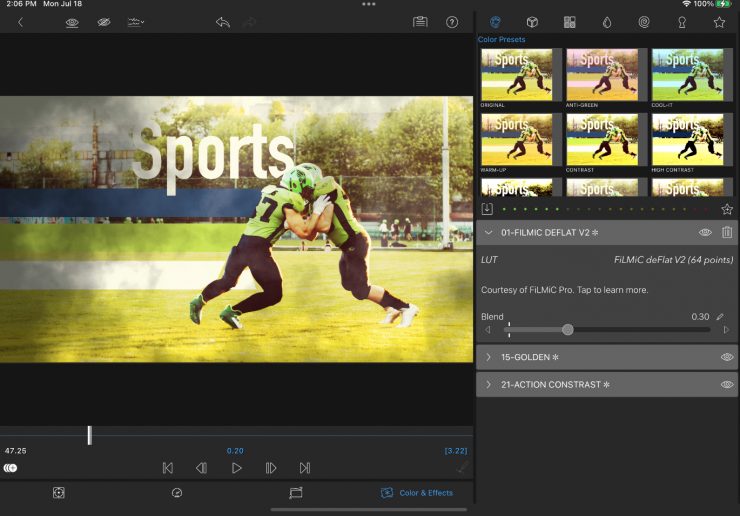Open the LUT cube effects category
This screenshot has height=516, width=740.
coord(533,22)
